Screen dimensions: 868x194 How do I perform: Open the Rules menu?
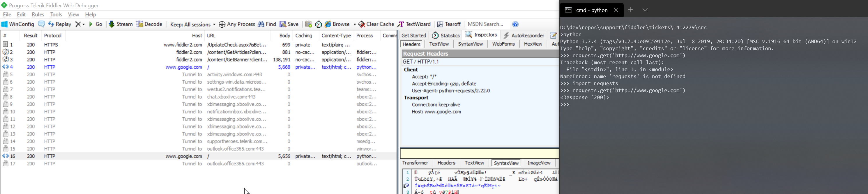pos(38,15)
